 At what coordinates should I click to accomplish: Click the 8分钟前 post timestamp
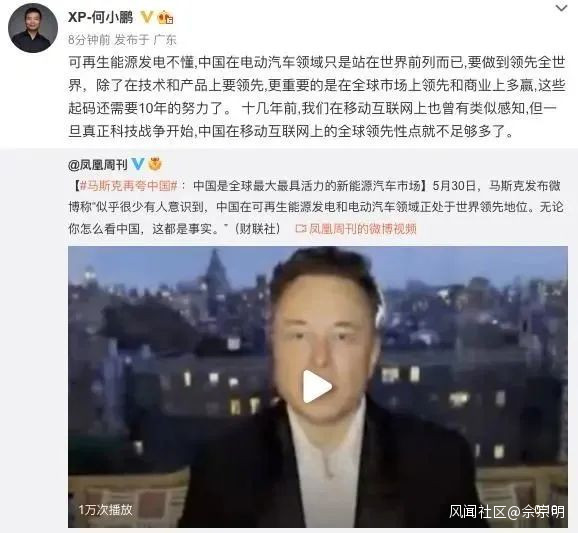[89, 39]
